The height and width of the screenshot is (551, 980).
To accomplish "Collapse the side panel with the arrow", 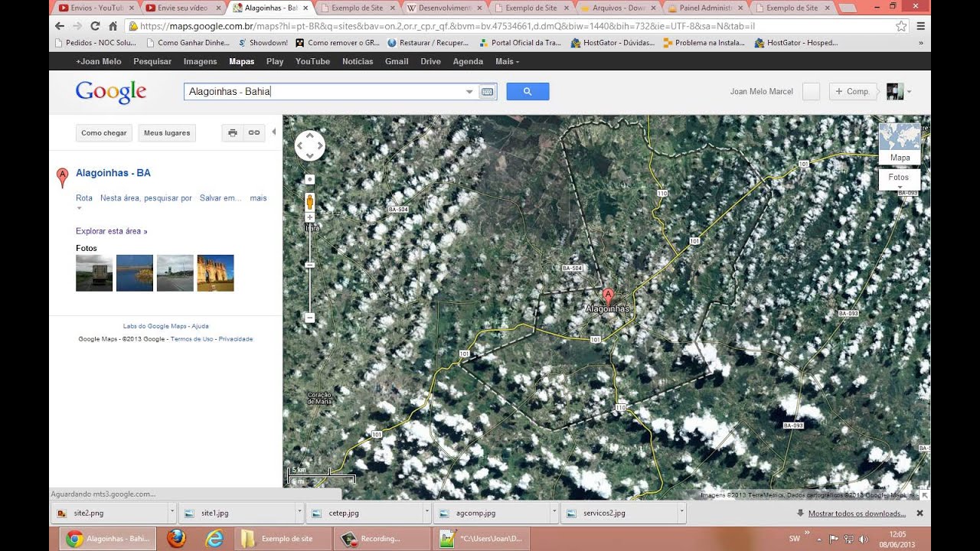I will [x=274, y=132].
